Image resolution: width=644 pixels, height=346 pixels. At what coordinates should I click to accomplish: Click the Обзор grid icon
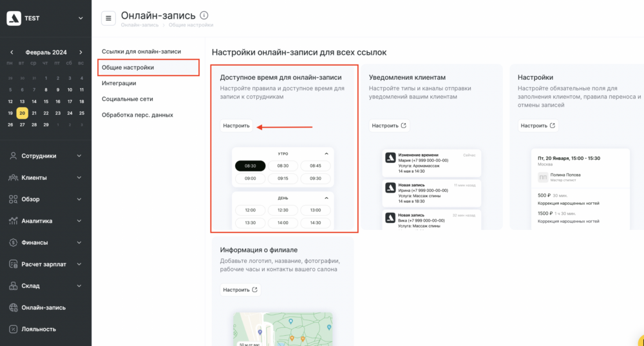click(13, 199)
